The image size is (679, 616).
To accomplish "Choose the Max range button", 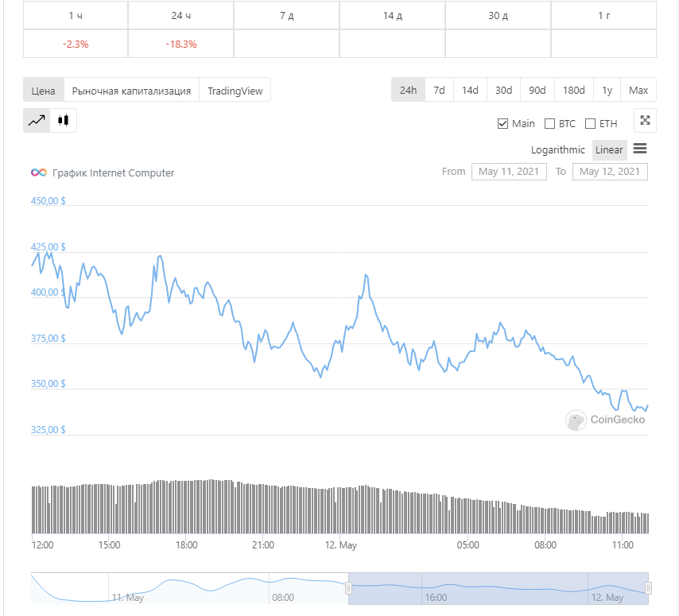I will (638, 90).
